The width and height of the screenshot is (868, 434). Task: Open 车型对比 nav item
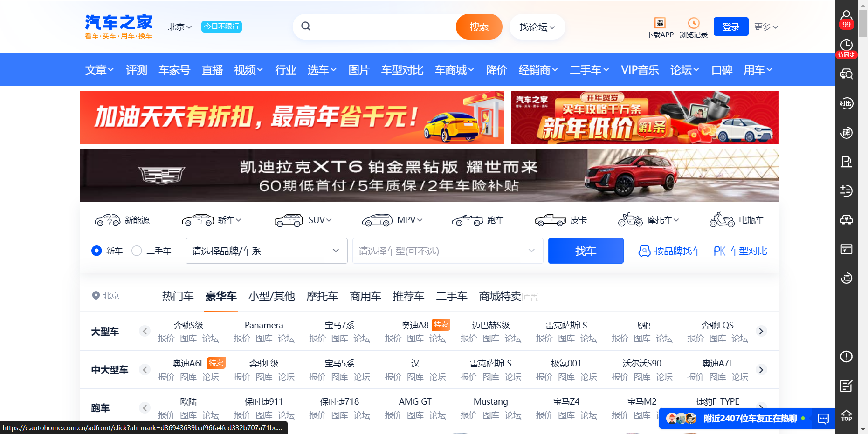pos(402,70)
